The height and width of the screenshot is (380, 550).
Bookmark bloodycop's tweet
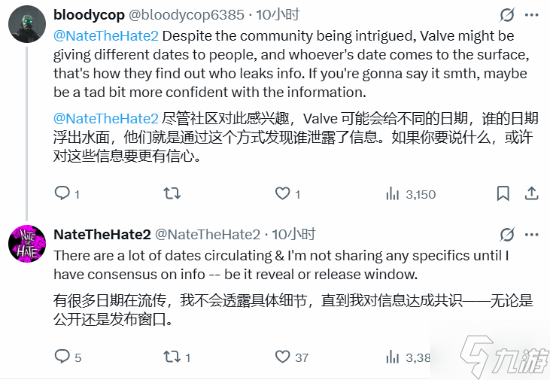click(503, 194)
